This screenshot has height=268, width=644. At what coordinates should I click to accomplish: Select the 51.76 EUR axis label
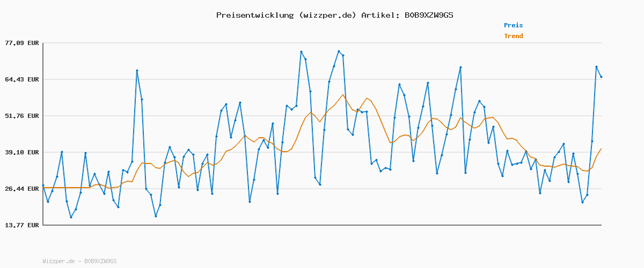coord(22,116)
